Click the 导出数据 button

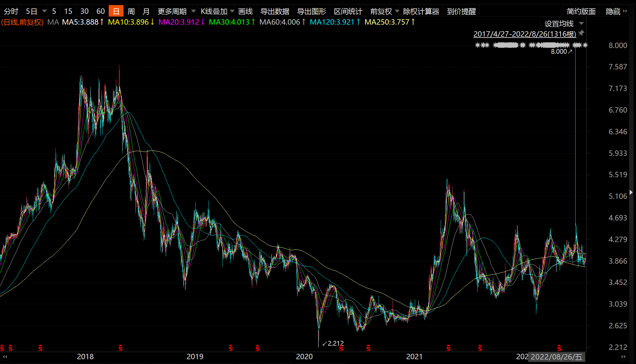(x=275, y=11)
